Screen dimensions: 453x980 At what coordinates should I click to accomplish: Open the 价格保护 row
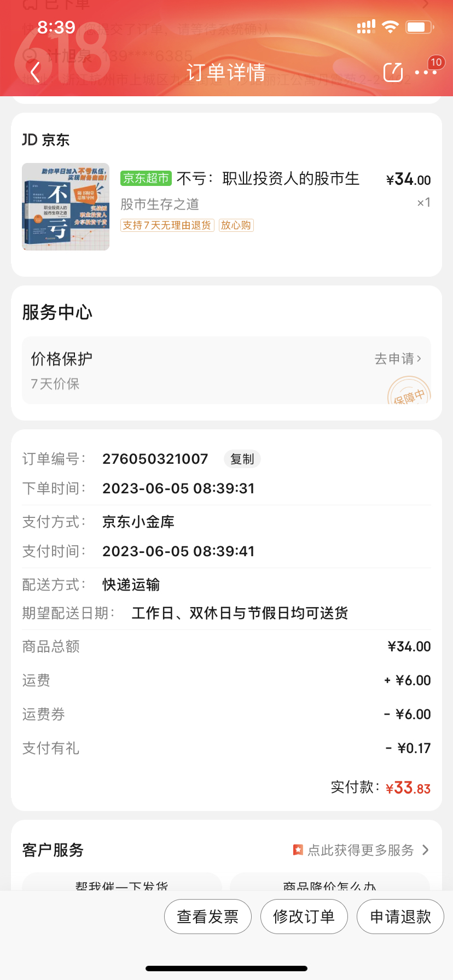point(164,370)
